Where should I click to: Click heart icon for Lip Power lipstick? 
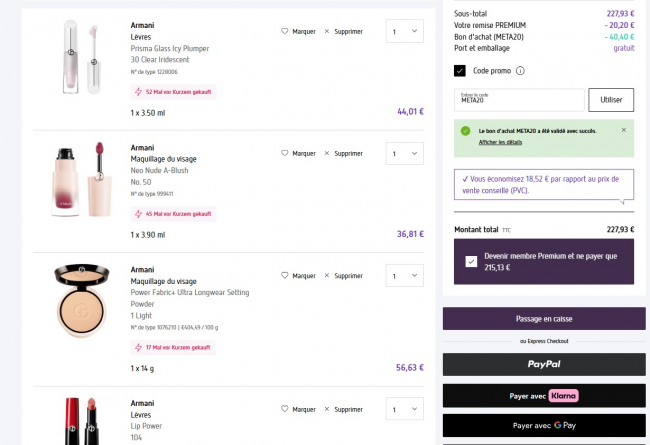(285, 409)
